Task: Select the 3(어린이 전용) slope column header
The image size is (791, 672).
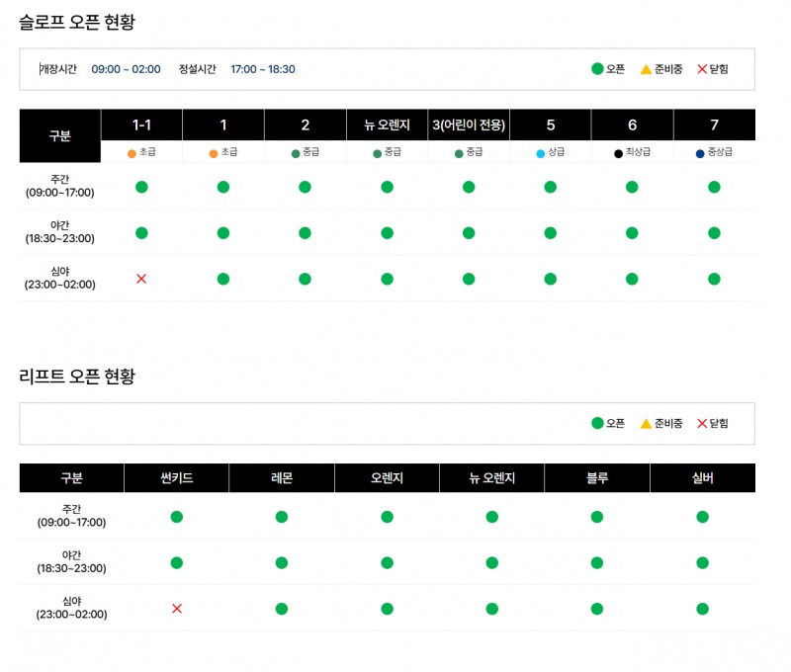Action: (x=469, y=125)
